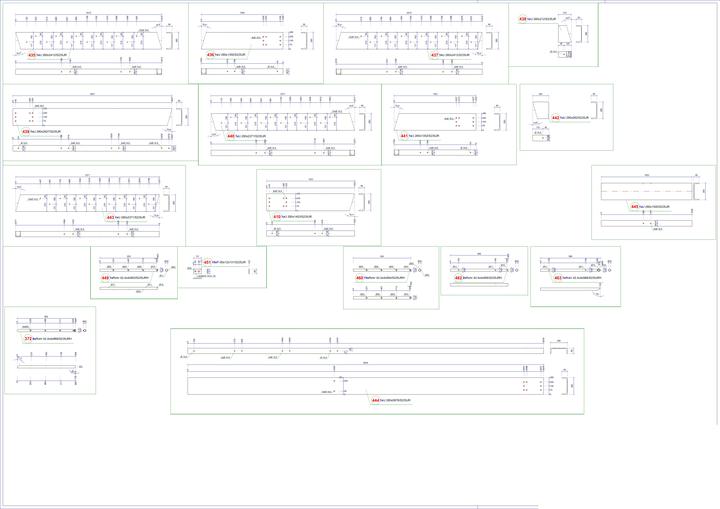The height and width of the screenshot is (509, 720).
Task: Select the red part number label 437
Action: [434, 55]
